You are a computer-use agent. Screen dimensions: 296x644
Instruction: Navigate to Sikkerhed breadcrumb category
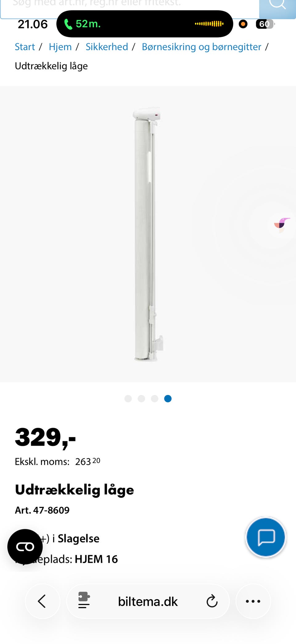107,47
